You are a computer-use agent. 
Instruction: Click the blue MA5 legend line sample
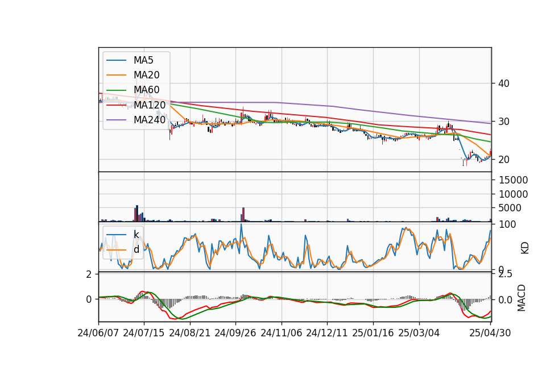click(x=116, y=61)
